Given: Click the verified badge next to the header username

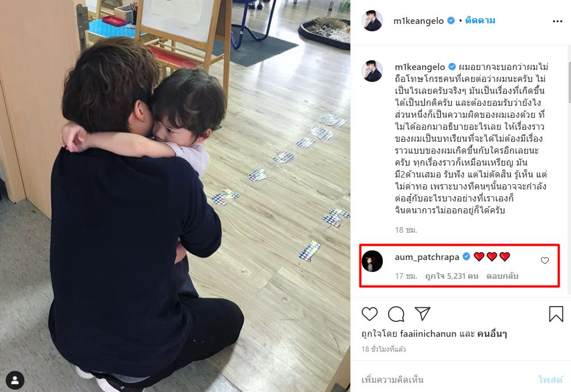Looking at the screenshot, I should [x=451, y=20].
